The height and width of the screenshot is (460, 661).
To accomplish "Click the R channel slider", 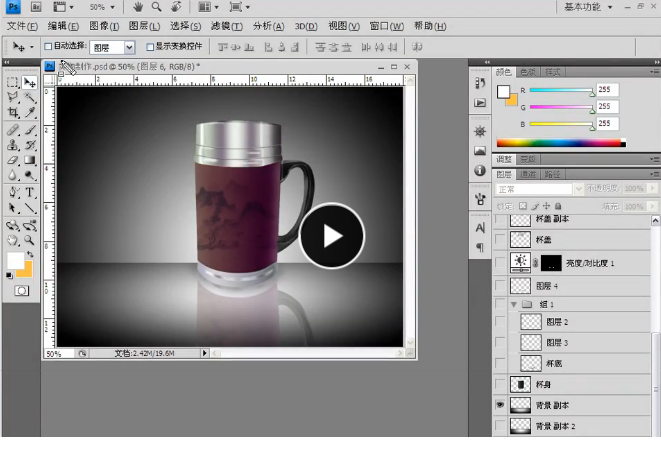I will [x=562, y=90].
